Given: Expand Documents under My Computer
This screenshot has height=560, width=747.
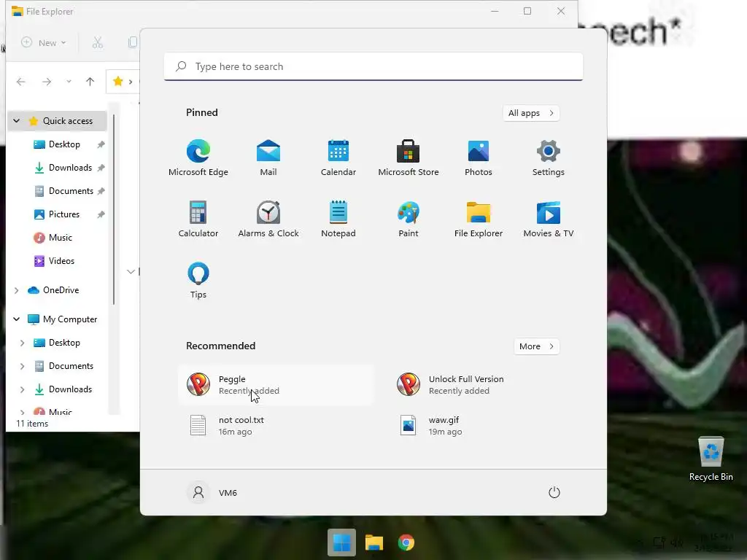Looking at the screenshot, I should pyautogui.click(x=22, y=366).
